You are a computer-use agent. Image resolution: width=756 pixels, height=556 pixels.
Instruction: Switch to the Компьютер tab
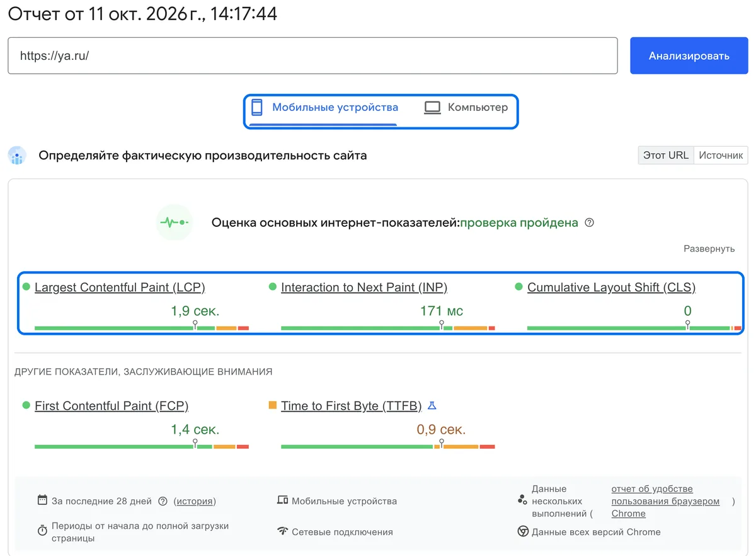[x=466, y=108]
